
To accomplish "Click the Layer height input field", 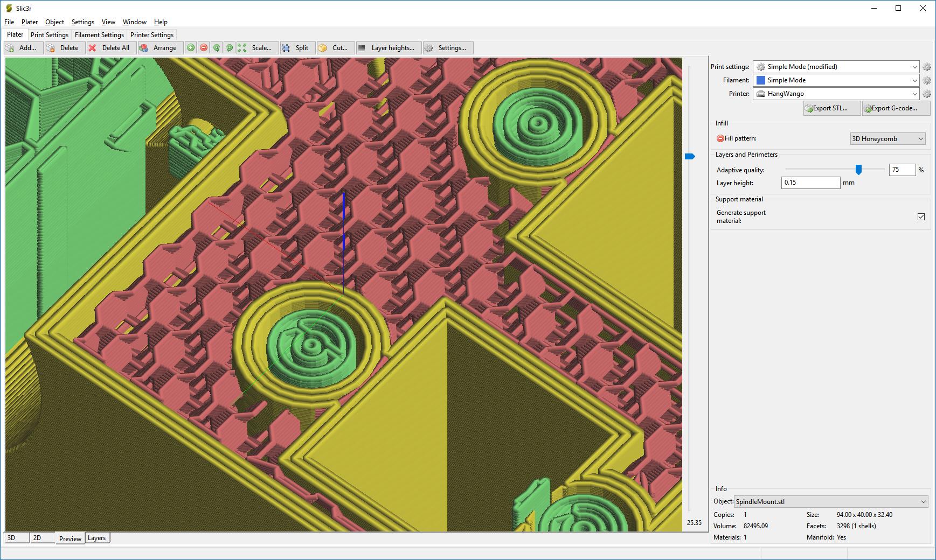I will pyautogui.click(x=810, y=183).
